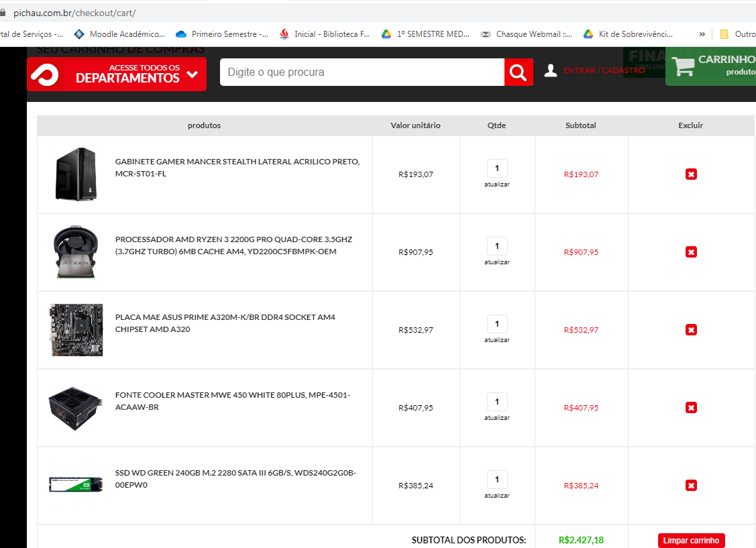Click the site lock icon in address bar
Screen dimensions: 756x548
click(3, 13)
